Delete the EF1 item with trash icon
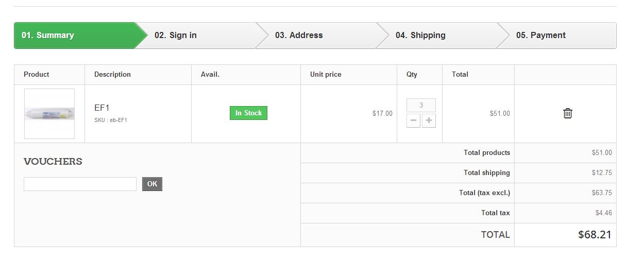 [567, 113]
